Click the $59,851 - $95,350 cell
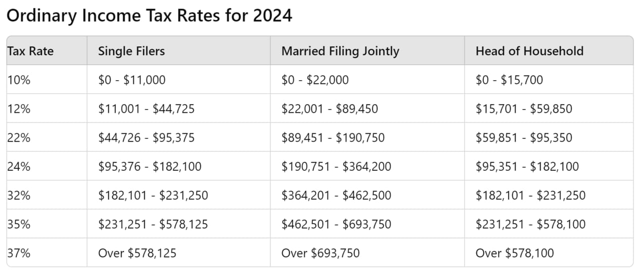Image resolution: width=644 pixels, height=270 pixels. click(549, 137)
